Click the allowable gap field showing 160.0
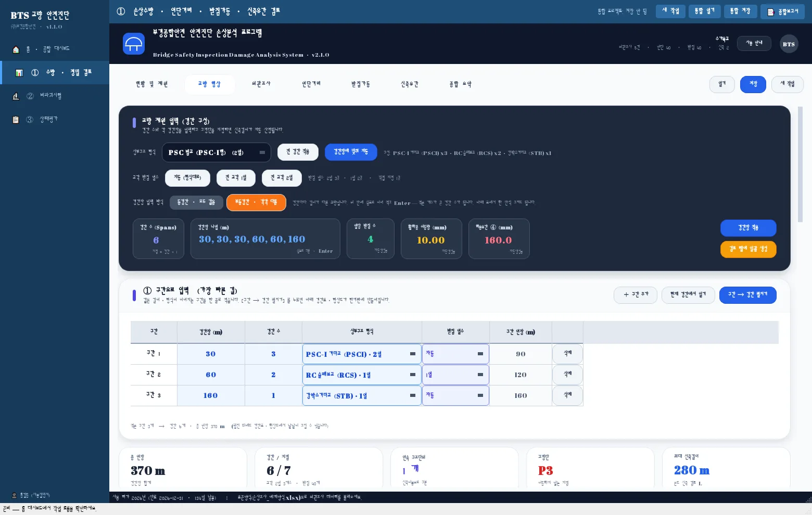Viewport: 812px width, 515px height. [x=499, y=239]
